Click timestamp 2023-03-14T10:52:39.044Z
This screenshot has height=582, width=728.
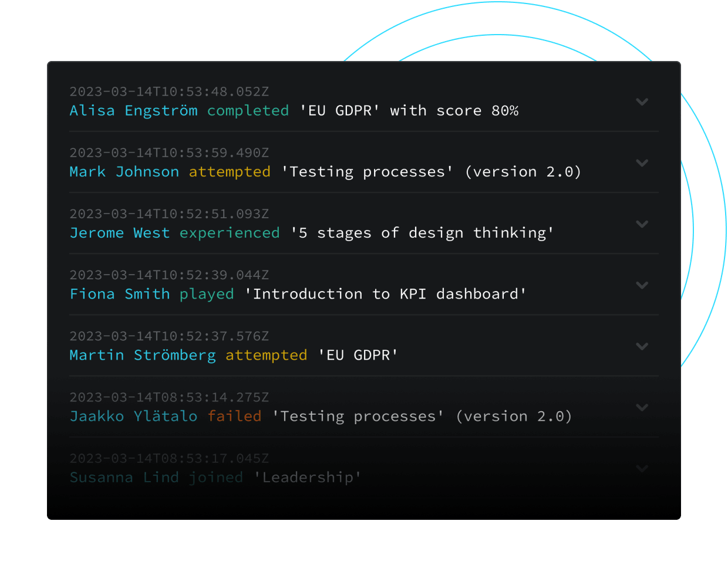point(169,275)
